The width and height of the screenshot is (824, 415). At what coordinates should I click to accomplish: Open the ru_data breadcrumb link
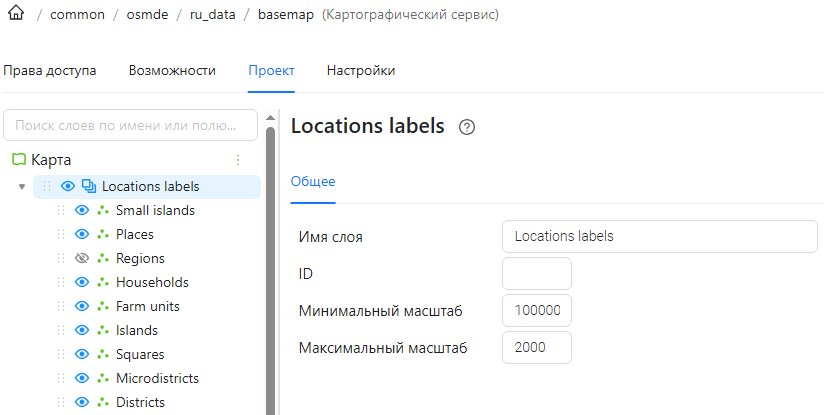pos(212,14)
